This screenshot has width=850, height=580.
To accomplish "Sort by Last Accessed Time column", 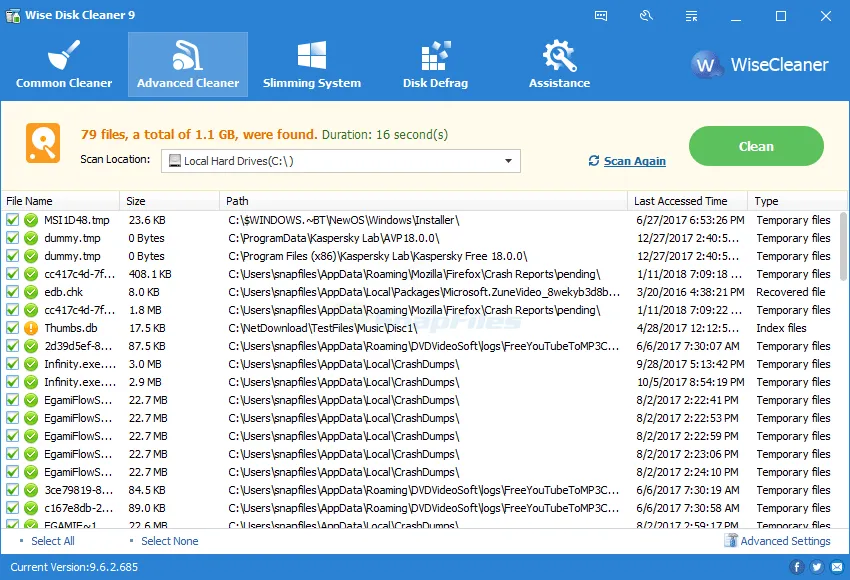I will click(687, 201).
